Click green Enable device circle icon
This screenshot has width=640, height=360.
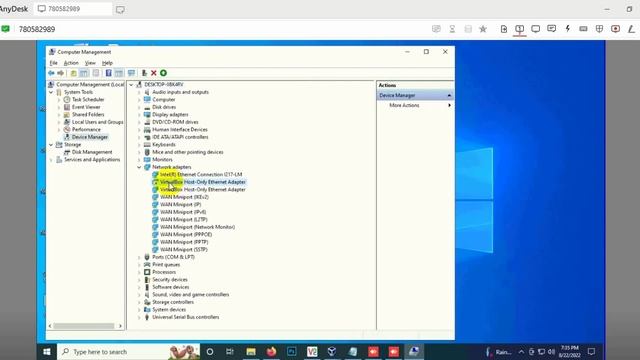pos(163,73)
